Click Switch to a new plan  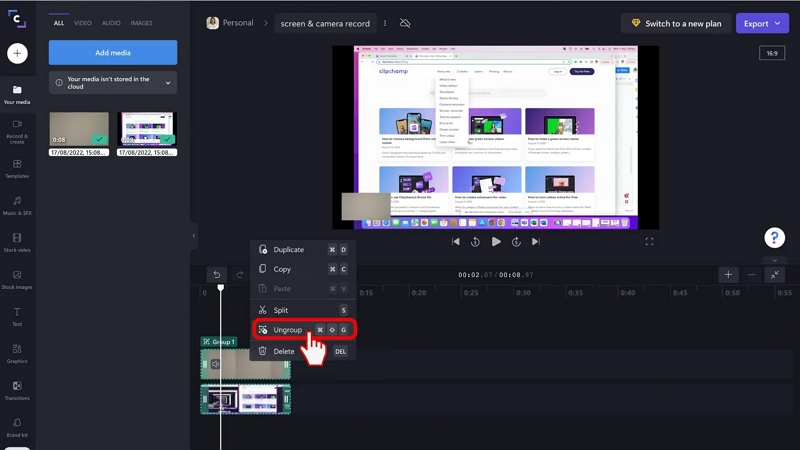click(x=676, y=23)
